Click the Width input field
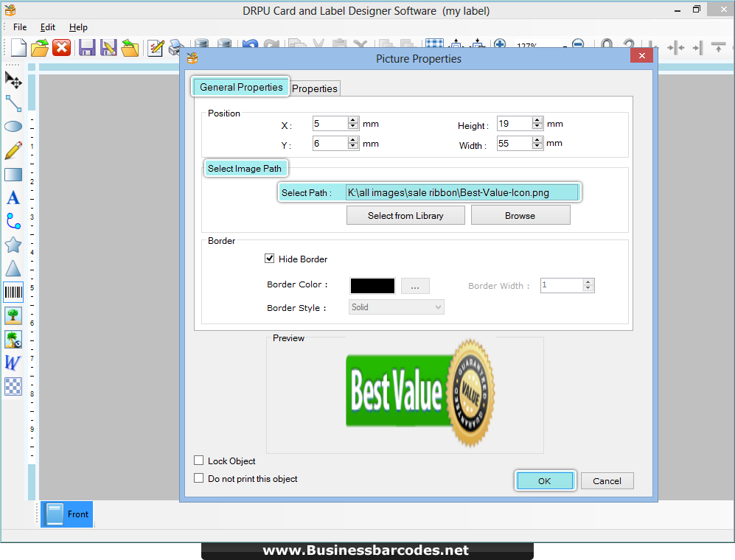The image size is (735, 560). pos(515,144)
